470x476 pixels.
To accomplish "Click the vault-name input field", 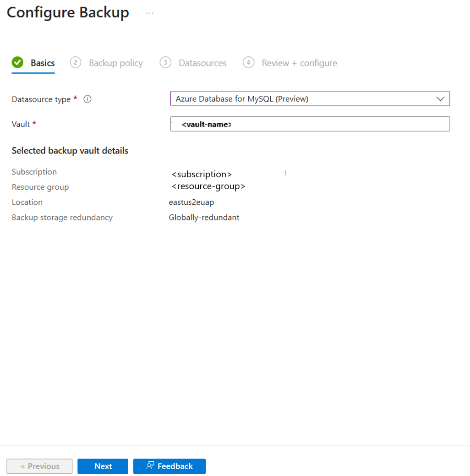I will (310, 124).
